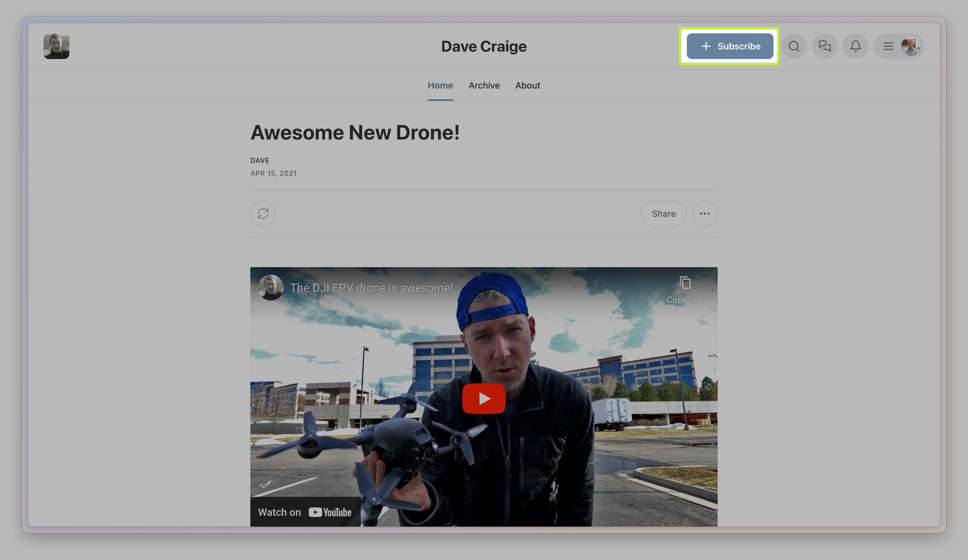Switch to the About tab
The width and height of the screenshot is (968, 560).
(x=527, y=86)
